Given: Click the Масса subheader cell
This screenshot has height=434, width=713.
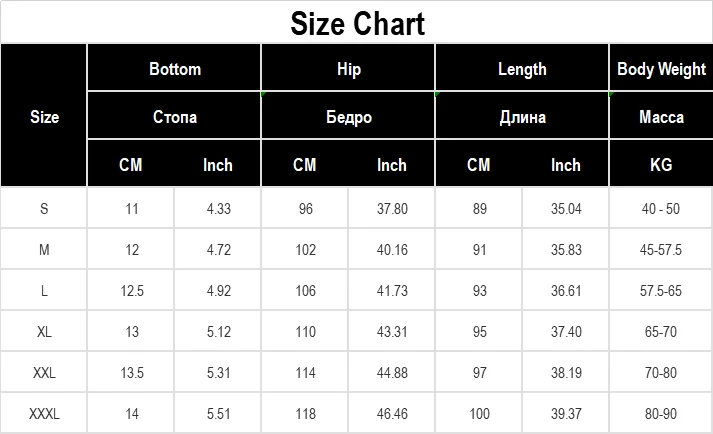Looking at the screenshot, I should click(661, 117).
